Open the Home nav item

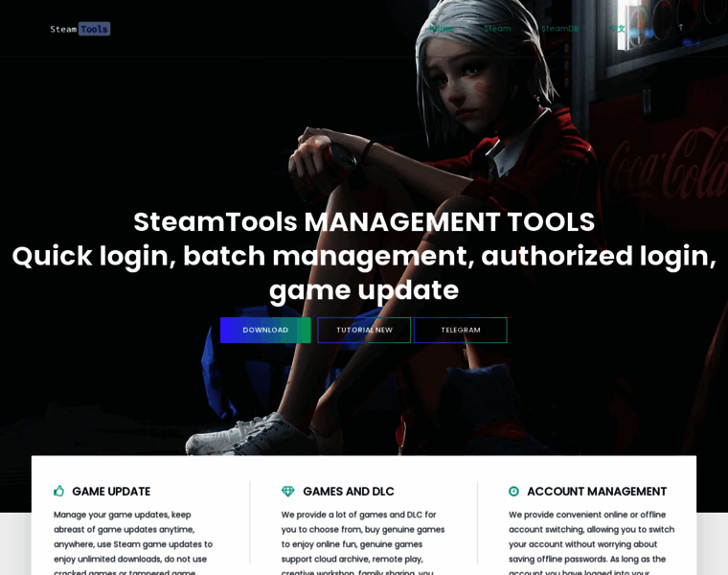441,29
